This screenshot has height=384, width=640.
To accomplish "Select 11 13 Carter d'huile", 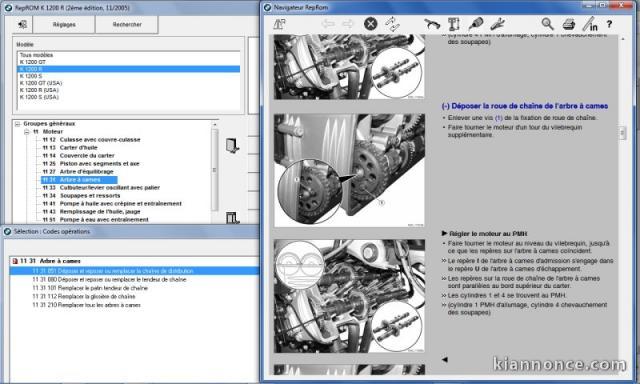I will tap(70, 147).
